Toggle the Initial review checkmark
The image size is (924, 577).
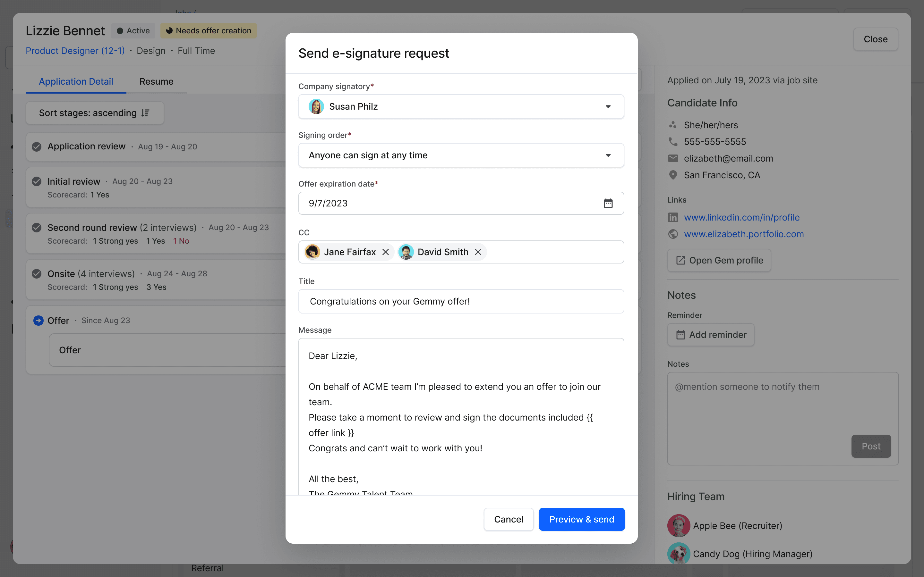pyautogui.click(x=37, y=181)
